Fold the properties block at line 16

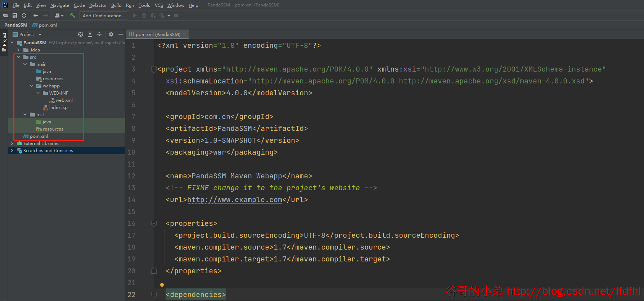click(154, 223)
